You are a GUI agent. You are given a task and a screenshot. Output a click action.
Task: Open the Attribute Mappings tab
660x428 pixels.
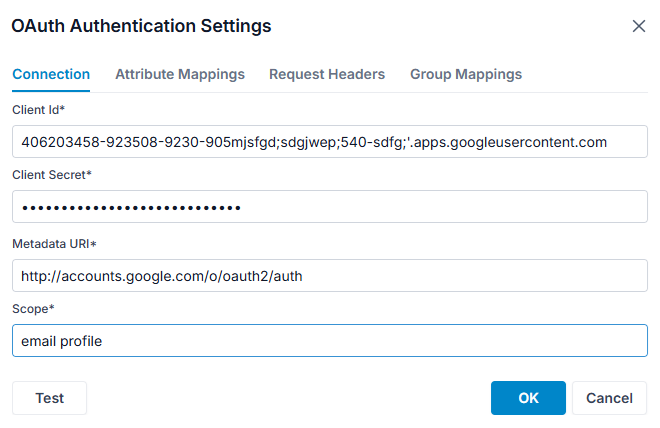click(x=180, y=74)
